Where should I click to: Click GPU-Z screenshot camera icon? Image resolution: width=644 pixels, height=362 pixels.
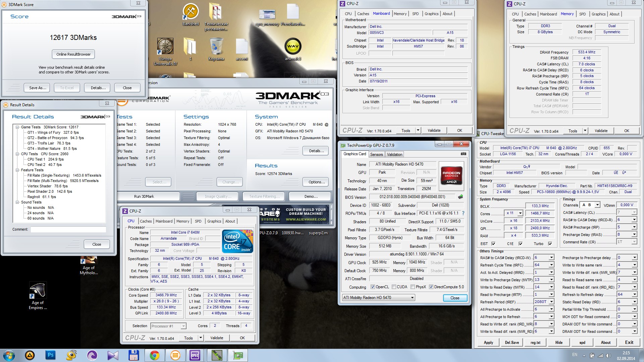click(x=464, y=154)
